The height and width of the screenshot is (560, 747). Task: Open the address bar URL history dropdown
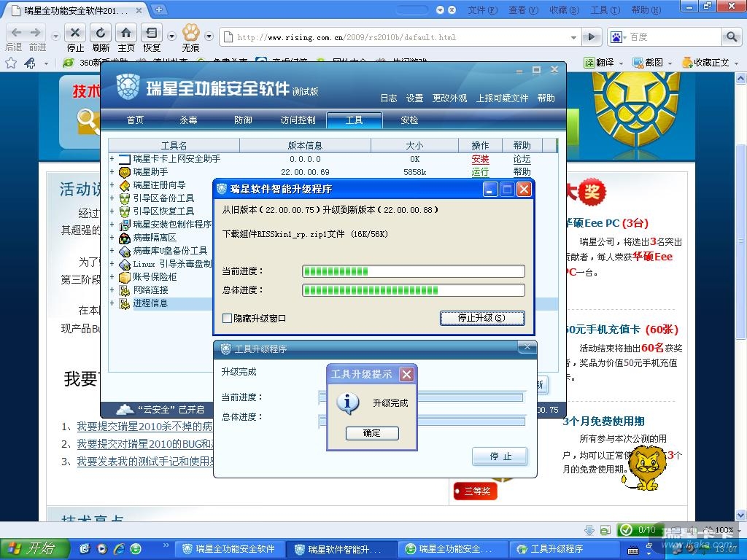point(573,37)
